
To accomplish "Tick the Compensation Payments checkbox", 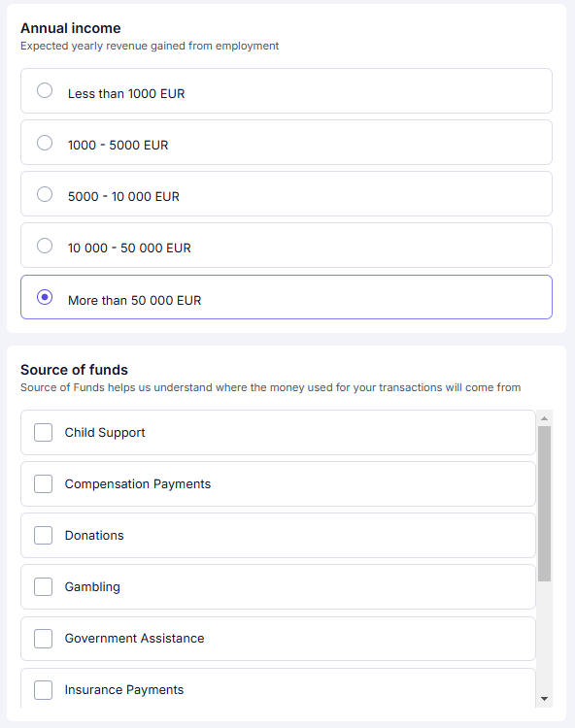I will [43, 483].
